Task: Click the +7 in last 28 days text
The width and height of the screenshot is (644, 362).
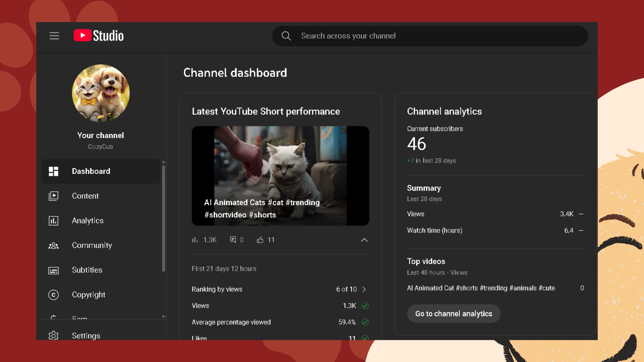Action: [431, 161]
